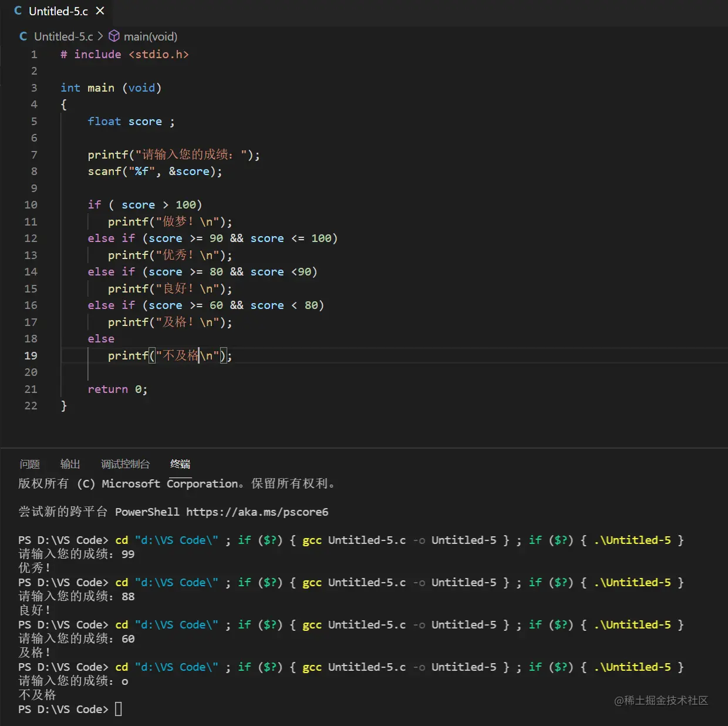Click the symbol cube icon beside main(void) breadcrumb
Image resolution: width=728 pixels, height=726 pixels.
point(113,36)
